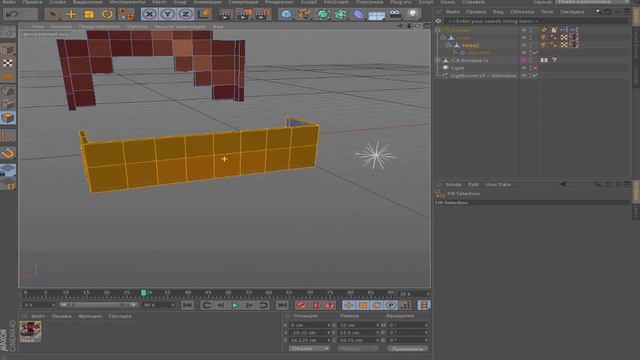640x360 pixels.
Task: Open the User Data menu in the Attribute Manager
Action: click(x=498, y=184)
